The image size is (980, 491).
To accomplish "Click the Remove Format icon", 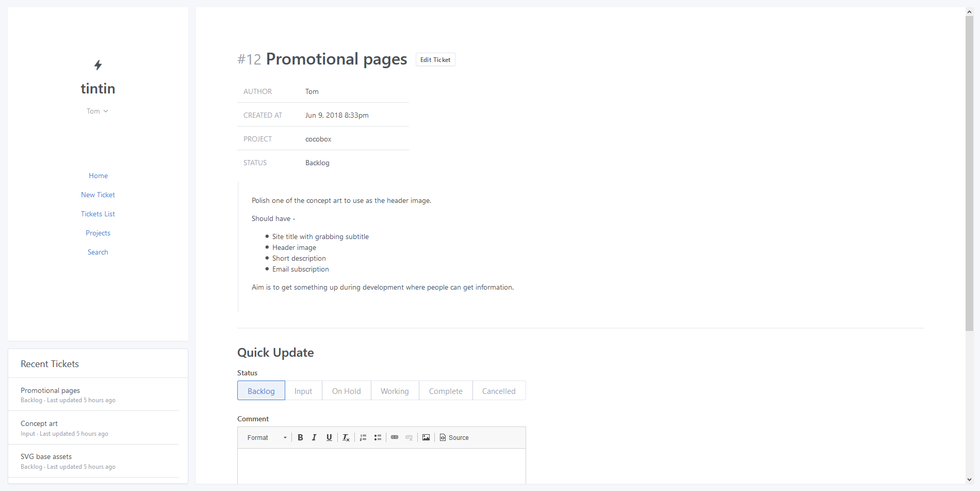I will [x=346, y=437].
